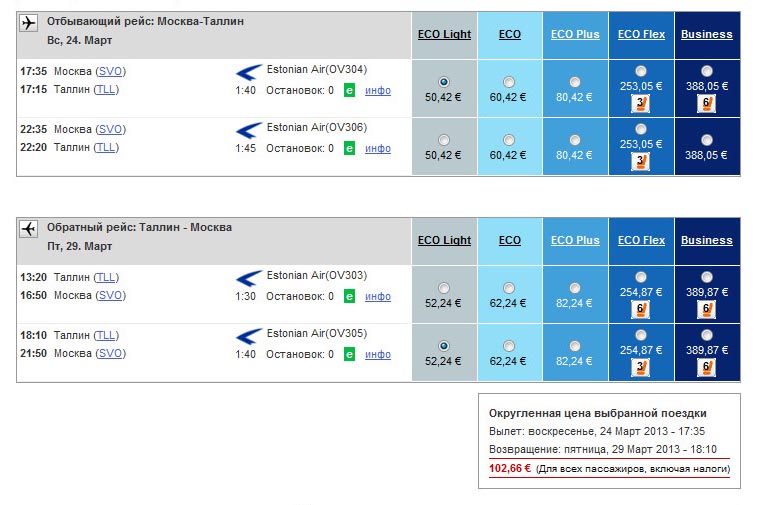Click the return flight airplane icon

[x=29, y=229]
